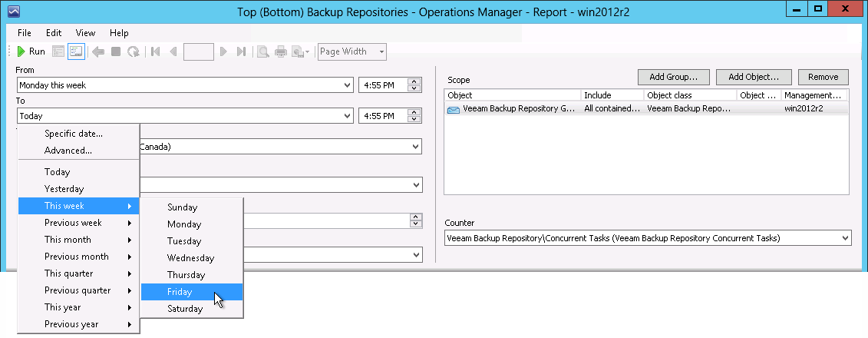Go to first page of report

[x=156, y=51]
